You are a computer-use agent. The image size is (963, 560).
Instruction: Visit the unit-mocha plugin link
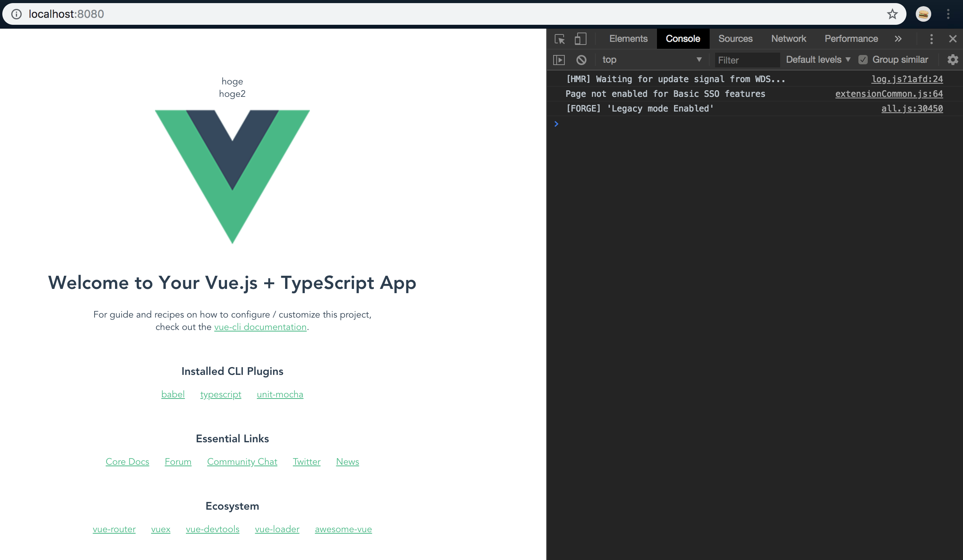tap(280, 394)
